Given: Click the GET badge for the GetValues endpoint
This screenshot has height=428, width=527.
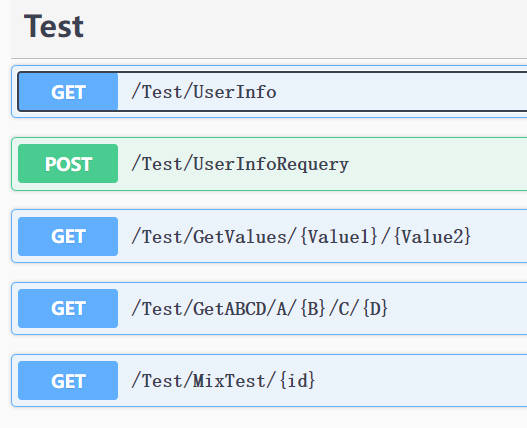Looking at the screenshot, I should click(68, 236).
